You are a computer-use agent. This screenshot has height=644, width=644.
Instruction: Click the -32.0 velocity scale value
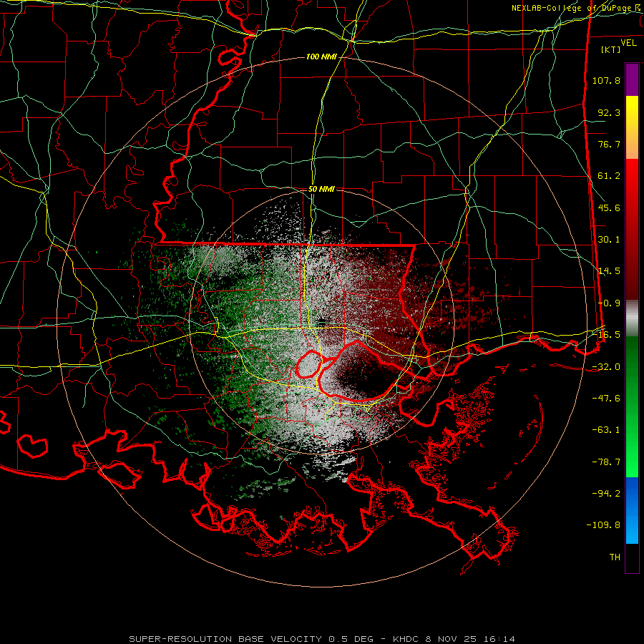coord(606,367)
